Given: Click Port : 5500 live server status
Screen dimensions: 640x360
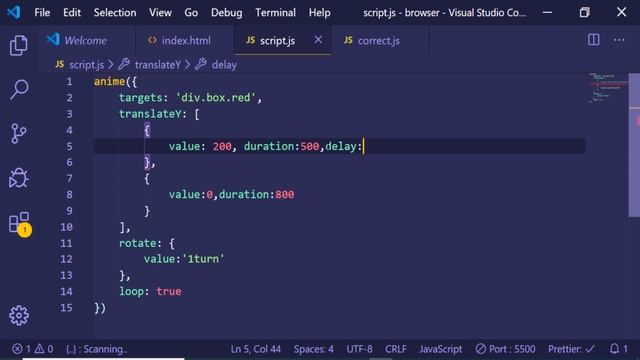Looking at the screenshot, I should (505, 349).
